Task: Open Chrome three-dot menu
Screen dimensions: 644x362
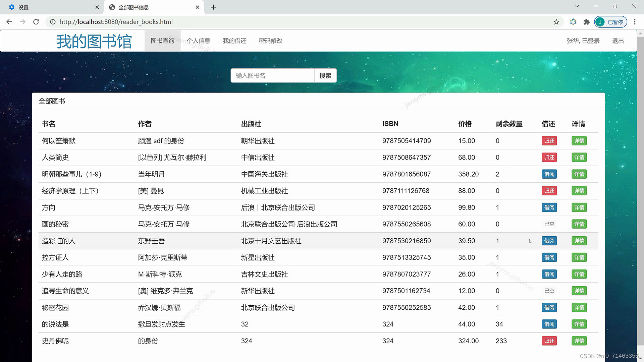Action: point(635,22)
